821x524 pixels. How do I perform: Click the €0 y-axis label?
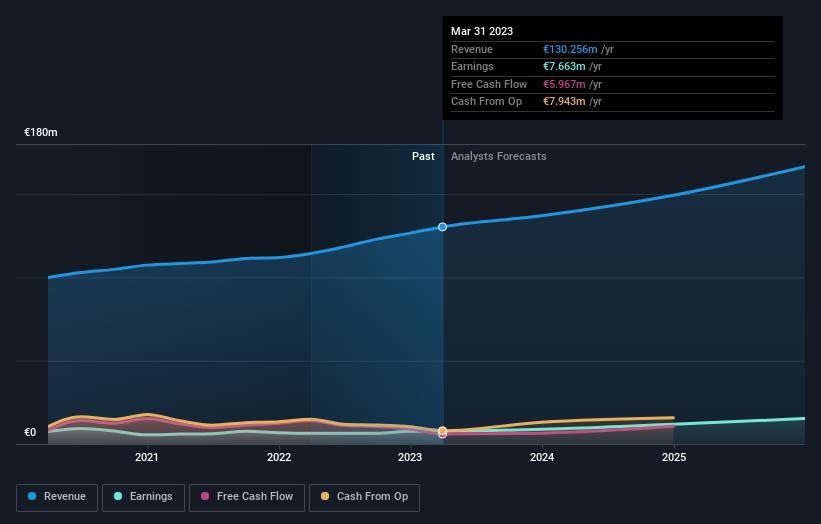[30, 432]
